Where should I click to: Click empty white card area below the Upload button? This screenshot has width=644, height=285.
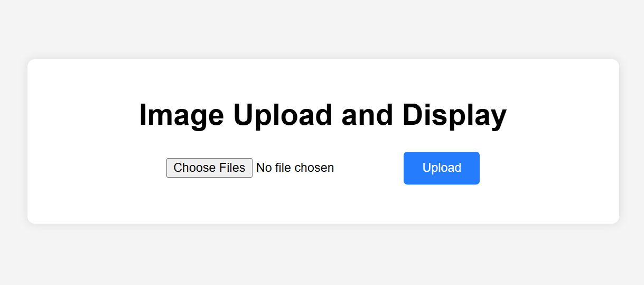click(x=442, y=204)
